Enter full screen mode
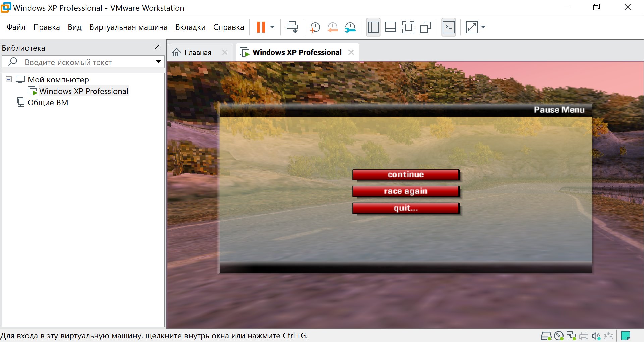The height and width of the screenshot is (342, 644). [408, 27]
